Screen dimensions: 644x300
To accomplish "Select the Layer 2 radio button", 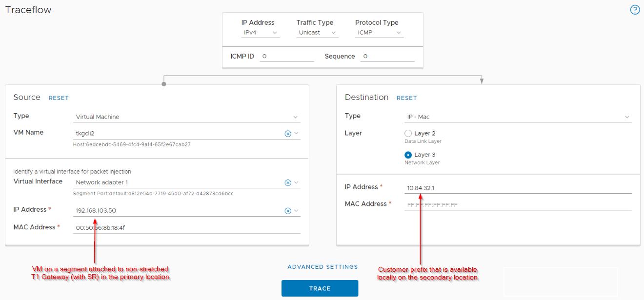I will [408, 133].
